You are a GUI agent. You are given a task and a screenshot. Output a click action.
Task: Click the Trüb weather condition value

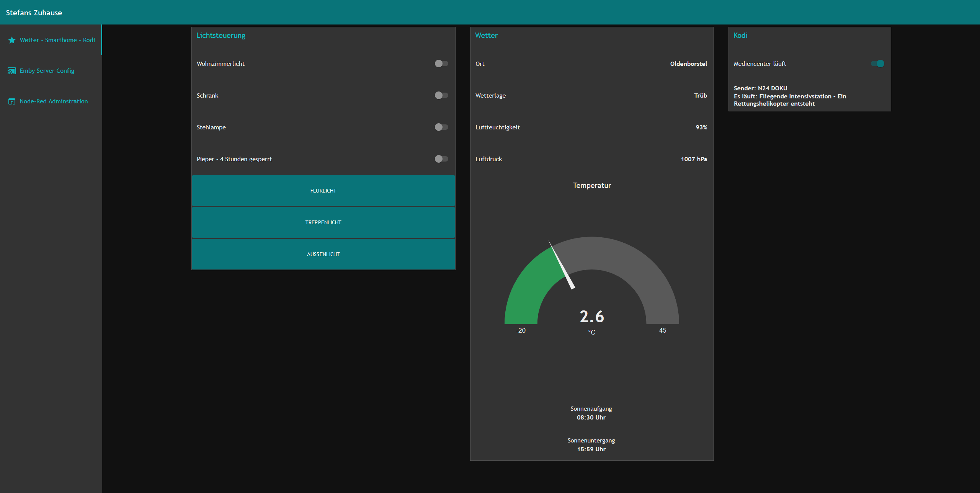(701, 95)
